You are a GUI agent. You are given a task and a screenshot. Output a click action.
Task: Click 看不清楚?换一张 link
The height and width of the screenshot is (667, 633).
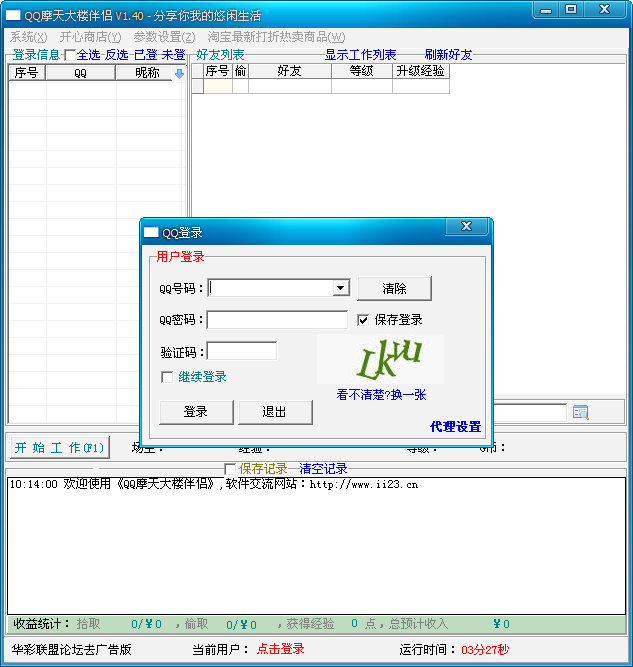click(381, 395)
